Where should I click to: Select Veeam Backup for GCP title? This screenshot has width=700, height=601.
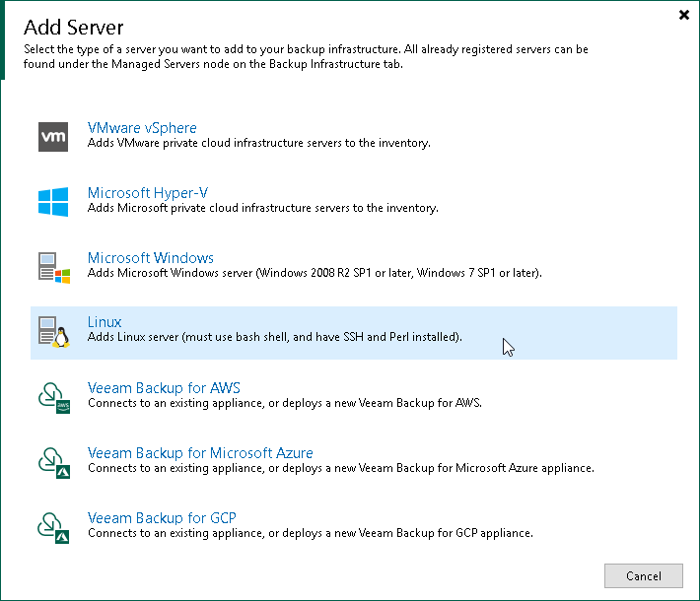click(162, 518)
